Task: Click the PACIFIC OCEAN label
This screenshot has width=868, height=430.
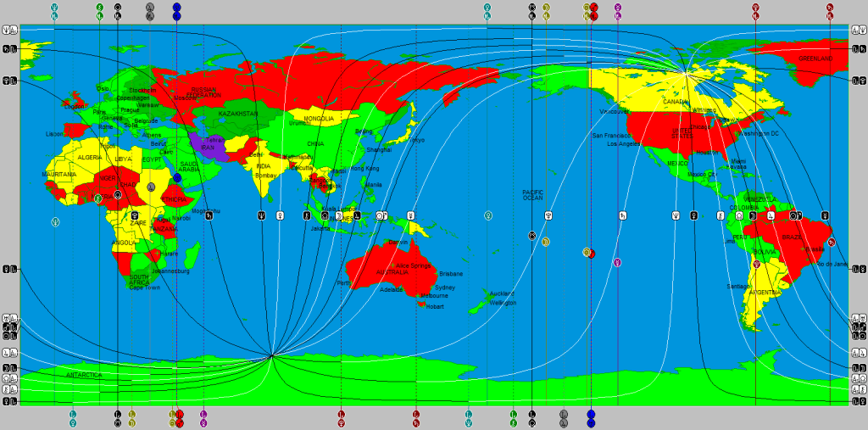Action: [532, 195]
